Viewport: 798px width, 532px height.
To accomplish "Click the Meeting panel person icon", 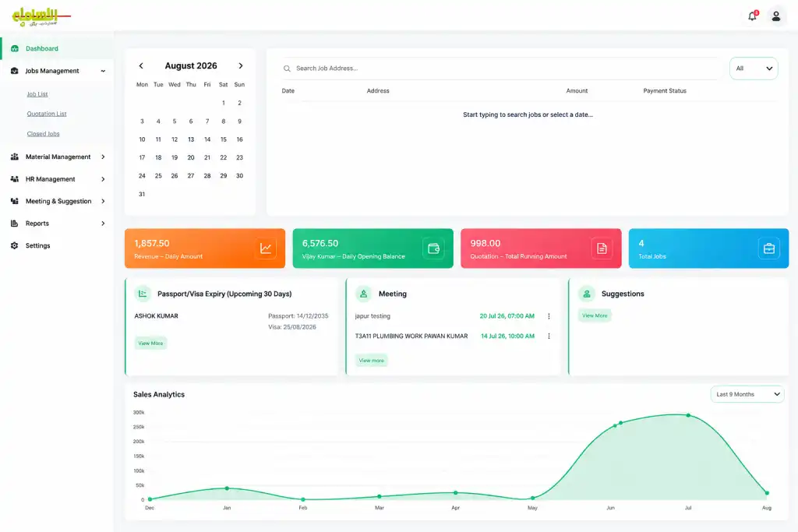I will pos(363,294).
